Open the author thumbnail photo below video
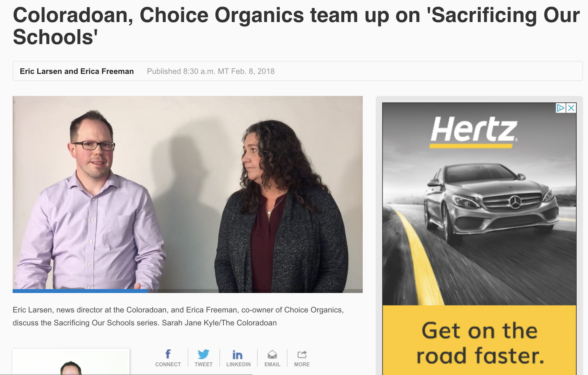 tap(71, 362)
